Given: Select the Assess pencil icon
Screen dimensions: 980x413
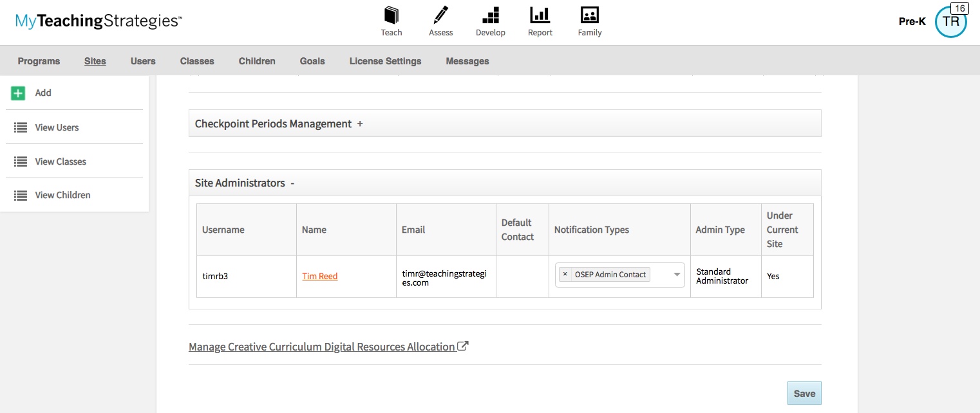Looking at the screenshot, I should (440, 15).
